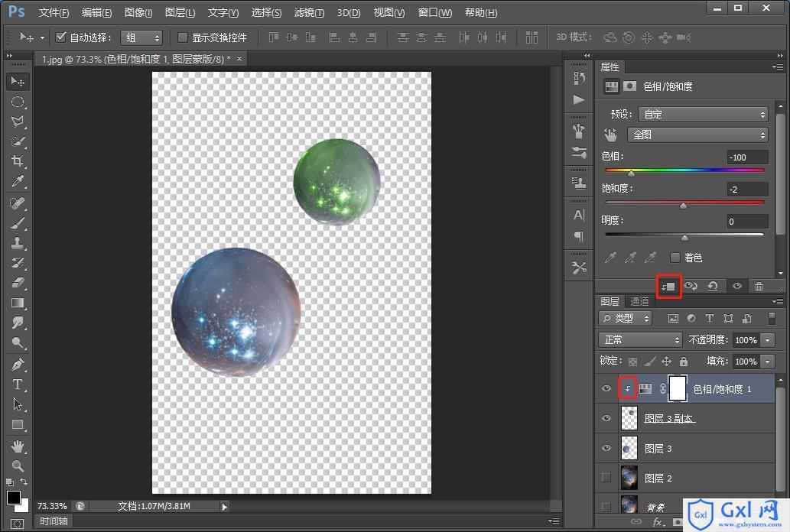Close the 1.jpg document tab
790x532 pixels.
click(x=239, y=58)
